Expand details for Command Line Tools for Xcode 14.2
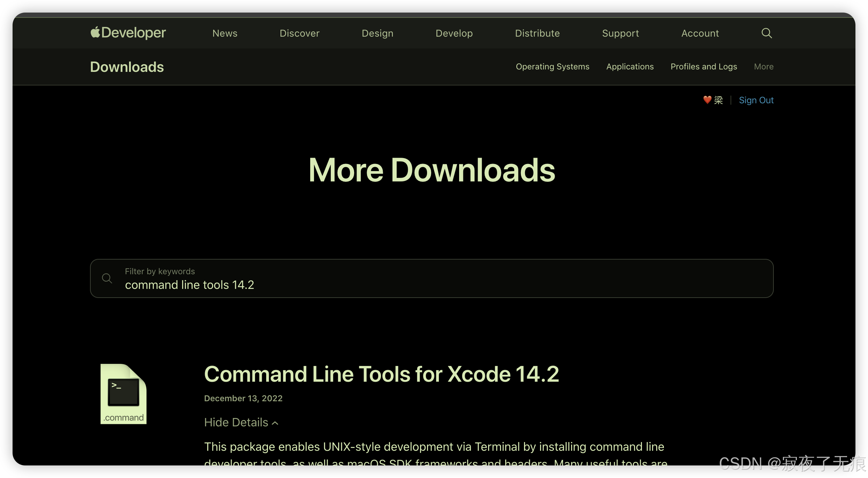Viewport: 868px width, 478px height. coord(241,422)
